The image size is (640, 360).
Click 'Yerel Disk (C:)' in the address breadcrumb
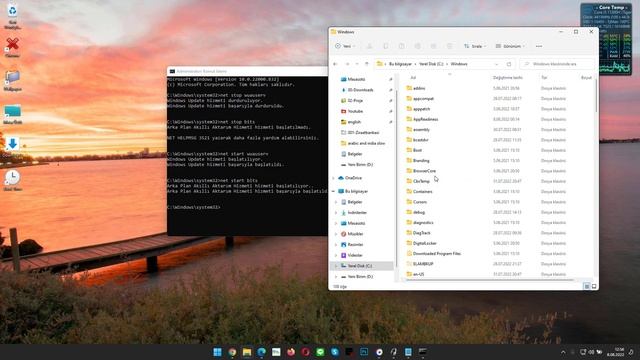(431, 64)
